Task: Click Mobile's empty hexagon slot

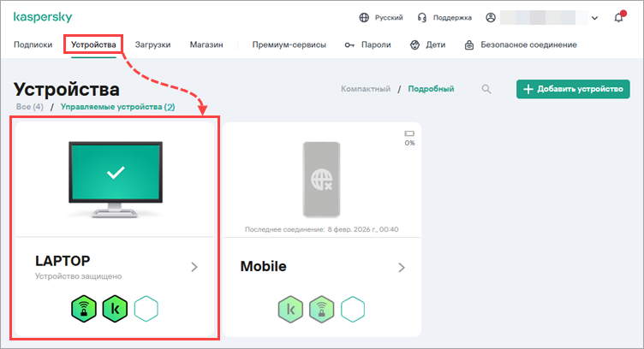Action: click(353, 309)
